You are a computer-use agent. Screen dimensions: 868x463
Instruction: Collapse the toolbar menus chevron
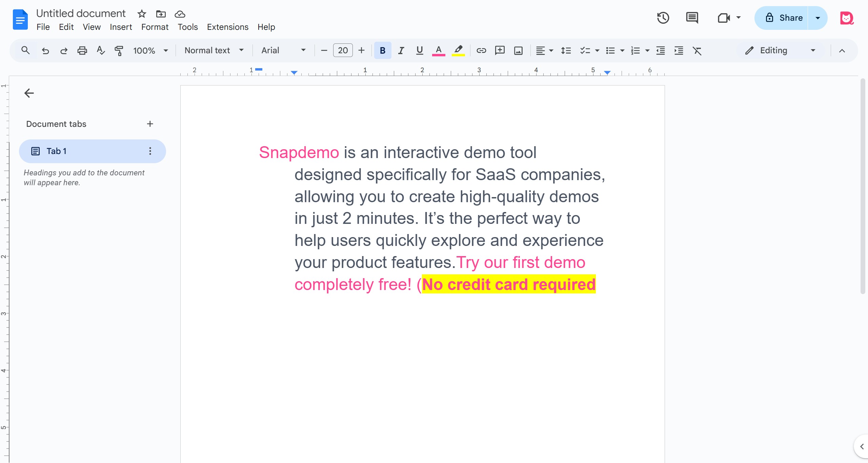point(842,51)
